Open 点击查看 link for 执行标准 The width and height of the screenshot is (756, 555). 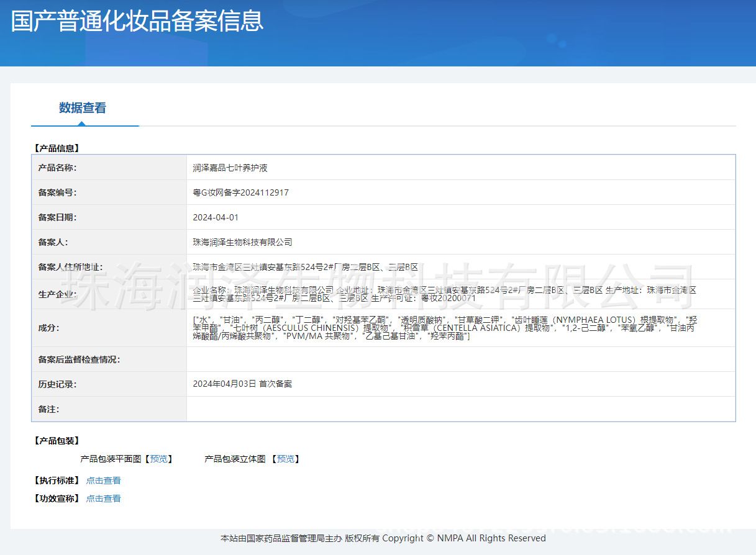coord(103,481)
